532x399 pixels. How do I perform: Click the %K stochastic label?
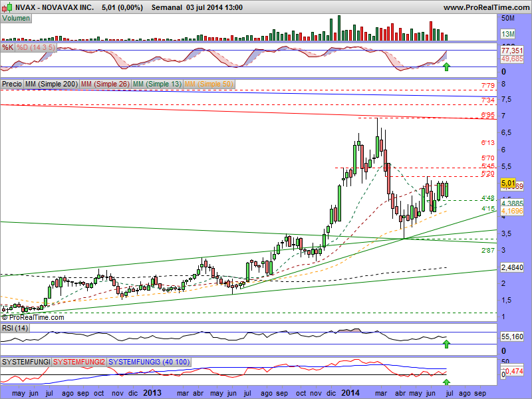[8, 47]
